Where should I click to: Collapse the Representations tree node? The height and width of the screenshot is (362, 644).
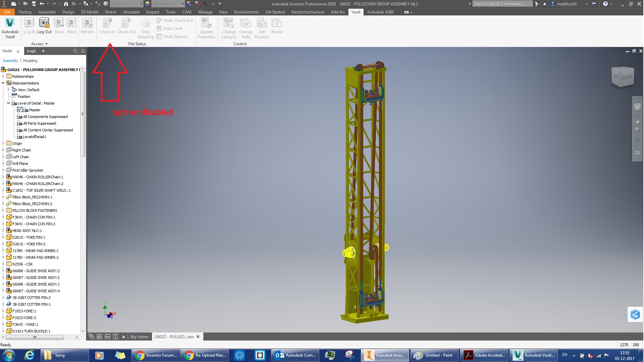click(3, 83)
